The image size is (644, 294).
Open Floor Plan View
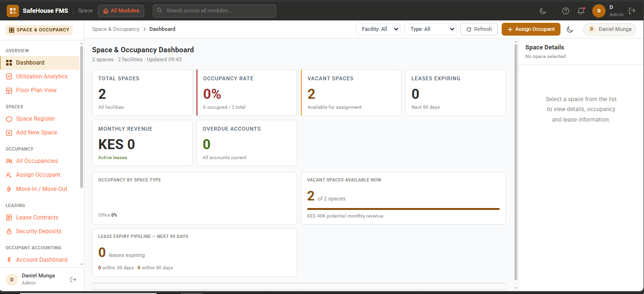[x=40, y=90]
